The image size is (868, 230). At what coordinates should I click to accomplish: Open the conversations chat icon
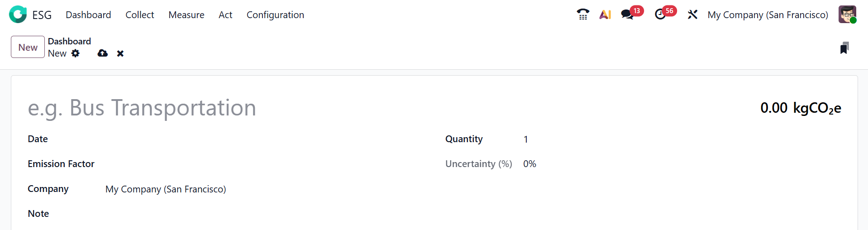click(x=627, y=14)
